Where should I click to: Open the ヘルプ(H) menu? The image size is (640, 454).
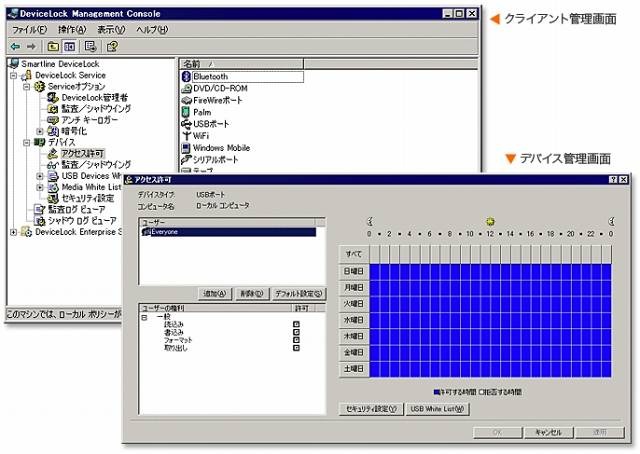pos(152,29)
